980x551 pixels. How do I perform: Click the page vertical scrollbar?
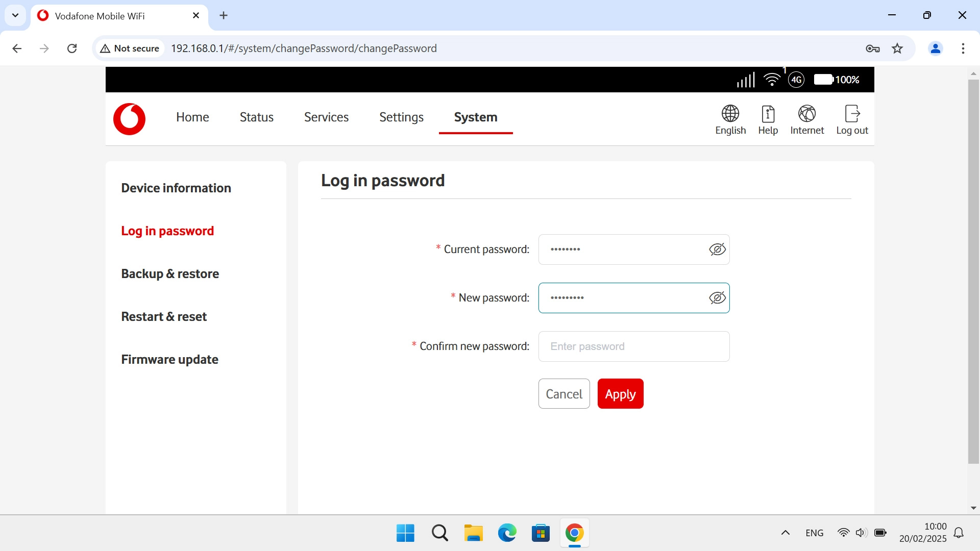coord(973,270)
